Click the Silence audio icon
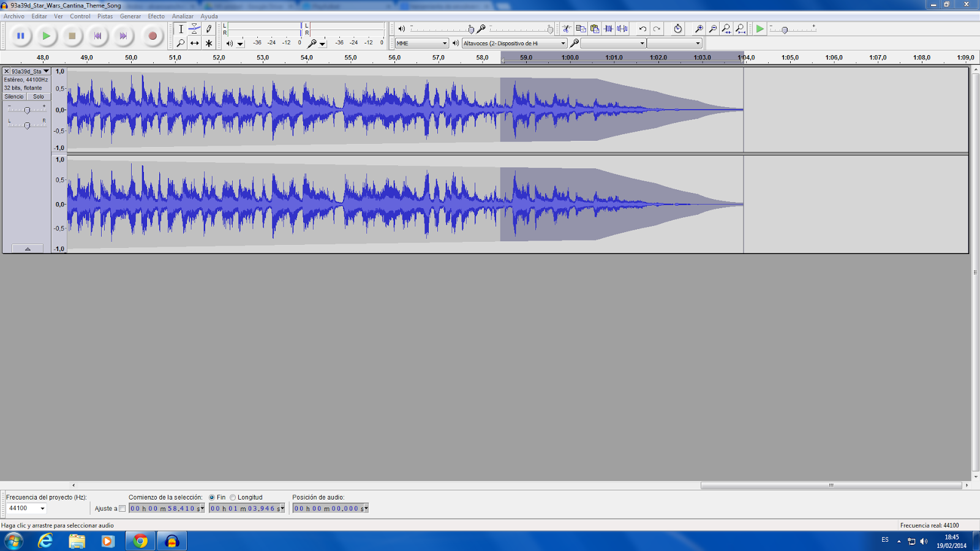The width and height of the screenshot is (980, 551). pyautogui.click(x=622, y=29)
